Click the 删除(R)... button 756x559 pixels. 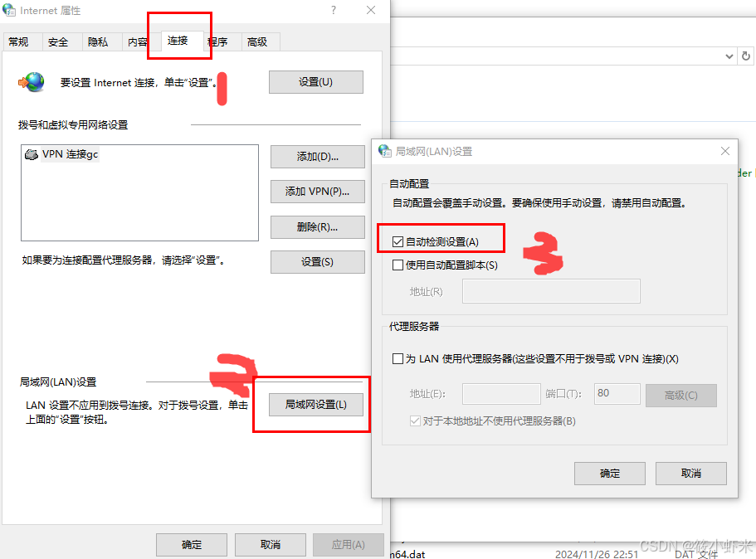tap(317, 227)
